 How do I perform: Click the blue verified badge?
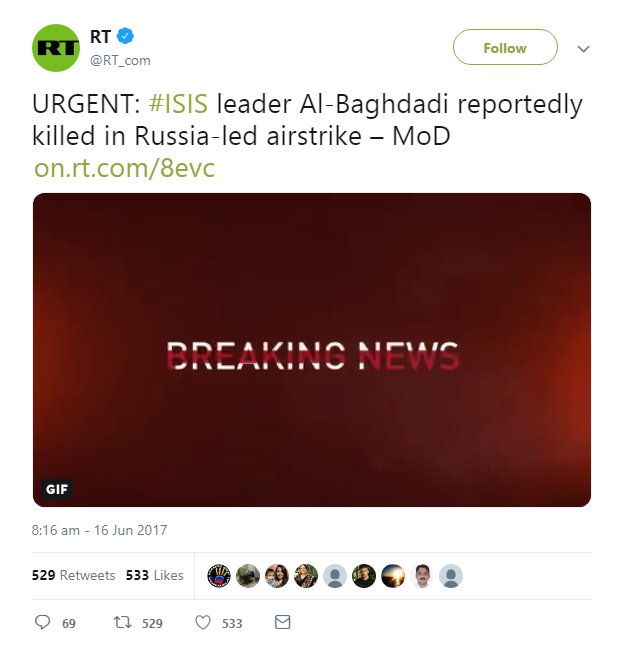tap(125, 37)
